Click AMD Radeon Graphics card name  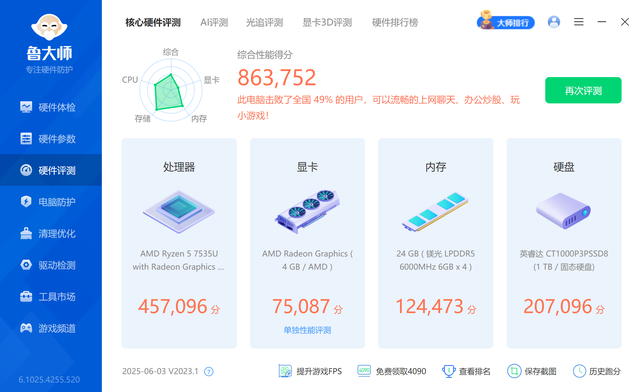[x=307, y=260]
